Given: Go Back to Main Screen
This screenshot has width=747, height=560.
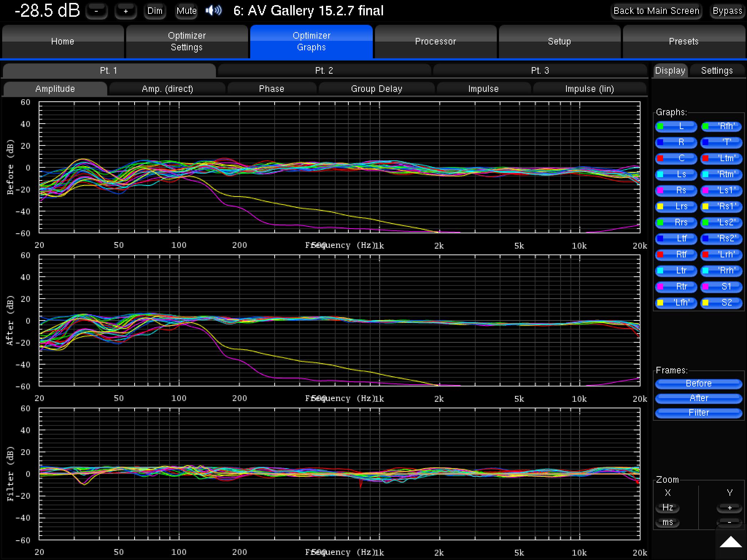Looking at the screenshot, I should (656, 11).
